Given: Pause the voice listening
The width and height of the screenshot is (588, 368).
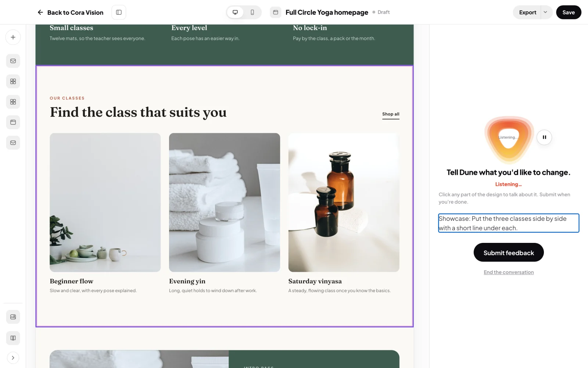Looking at the screenshot, I should point(544,137).
